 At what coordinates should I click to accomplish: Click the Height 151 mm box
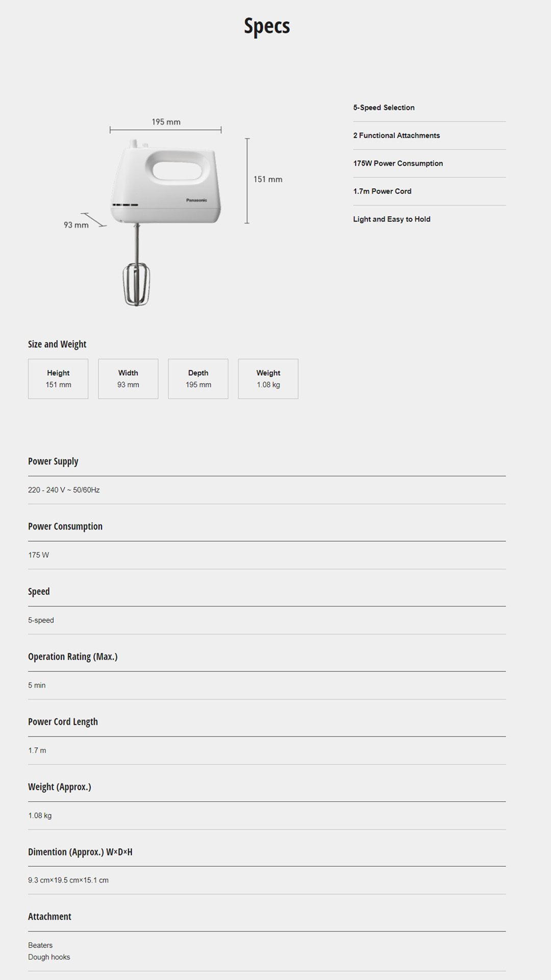(x=58, y=379)
